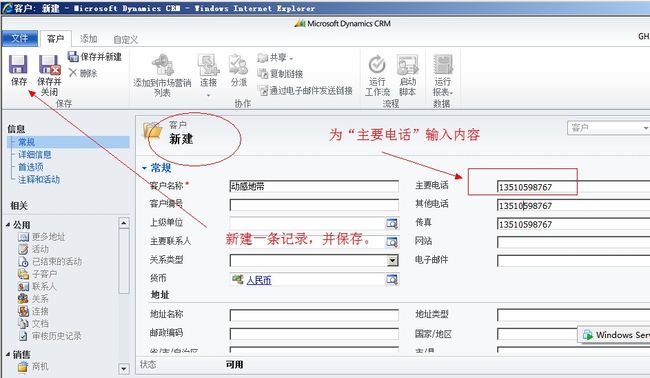Click 复制链接 (Copy a Link) in the ribbon
The width and height of the screenshot is (650, 378).
280,74
